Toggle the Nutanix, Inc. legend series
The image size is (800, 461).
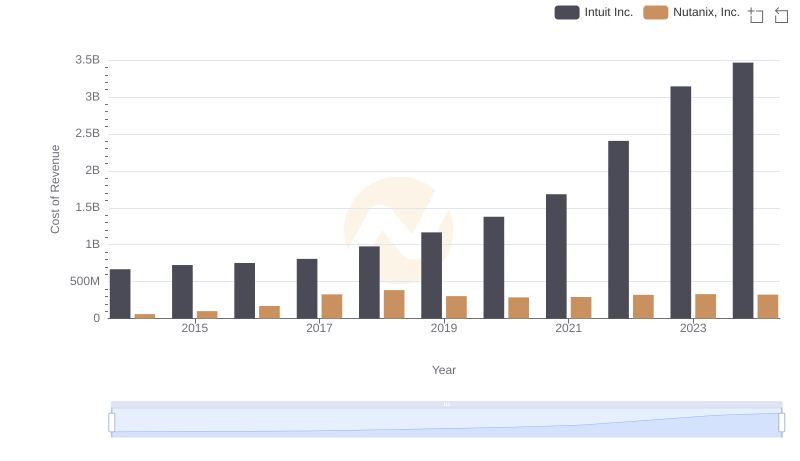coord(691,12)
